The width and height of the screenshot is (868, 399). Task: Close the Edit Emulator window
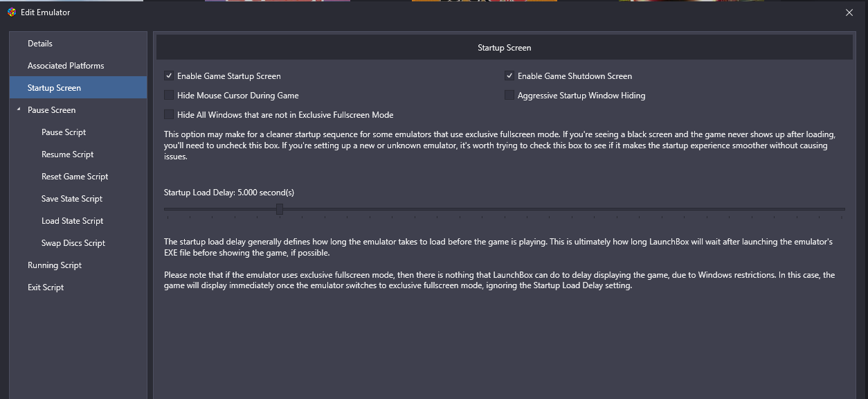click(849, 12)
